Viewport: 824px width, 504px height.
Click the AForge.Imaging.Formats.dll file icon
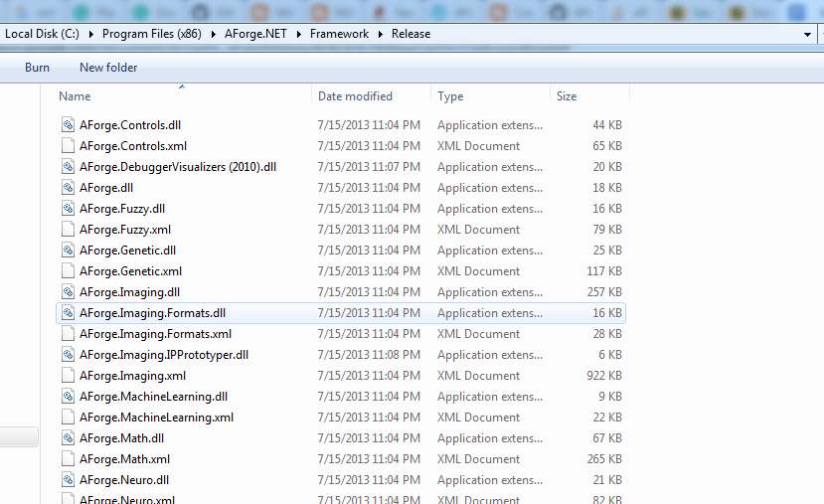tap(68, 313)
